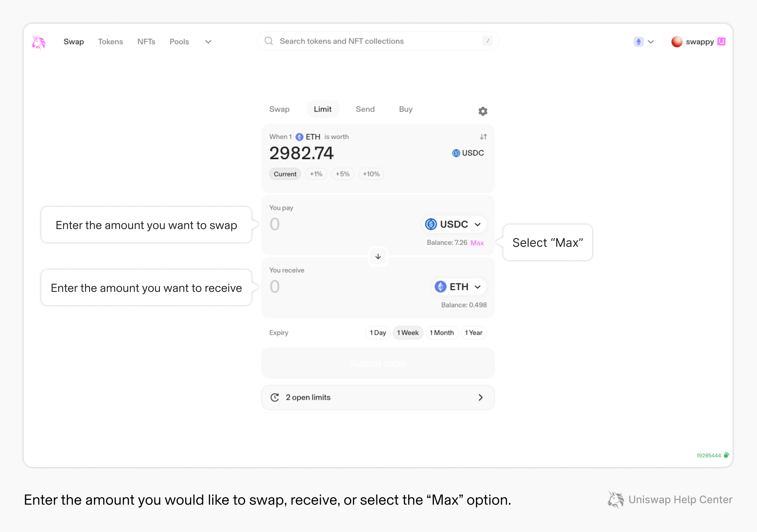Click the open limits clock icon
Viewport: 757px width, 532px height.
coord(275,398)
